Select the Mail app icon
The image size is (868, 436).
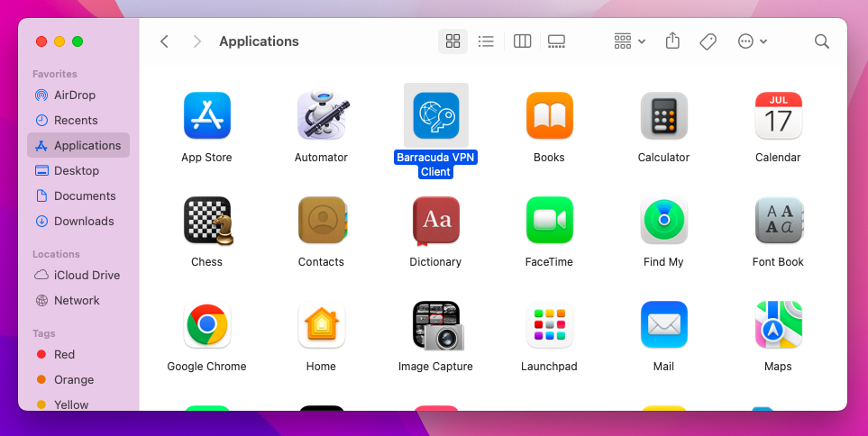tap(663, 325)
